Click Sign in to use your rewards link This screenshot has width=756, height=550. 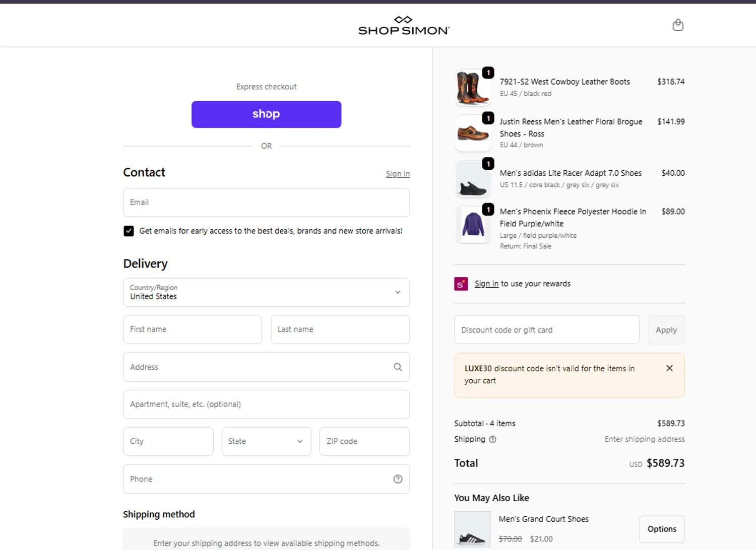(x=486, y=284)
